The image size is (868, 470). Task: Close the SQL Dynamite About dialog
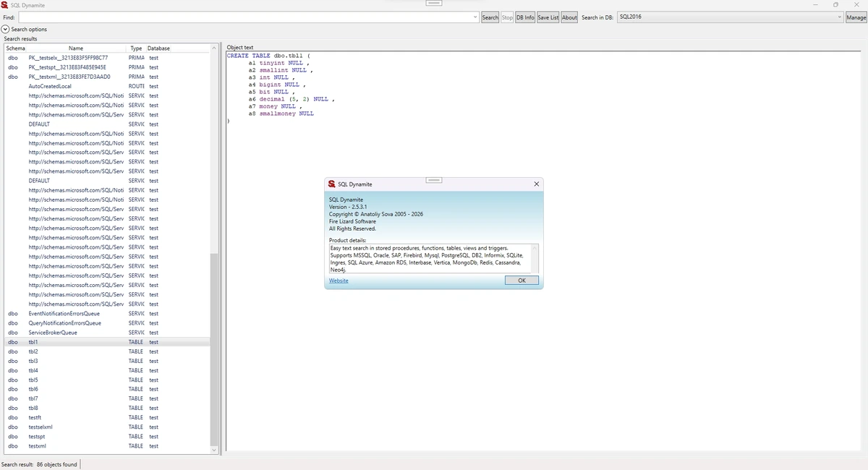pos(536,184)
